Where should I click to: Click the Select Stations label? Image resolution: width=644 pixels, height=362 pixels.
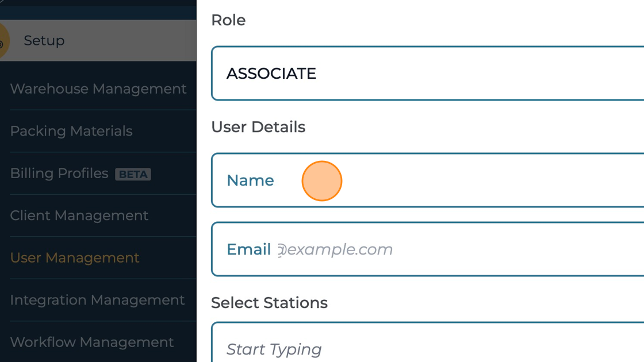[269, 303]
